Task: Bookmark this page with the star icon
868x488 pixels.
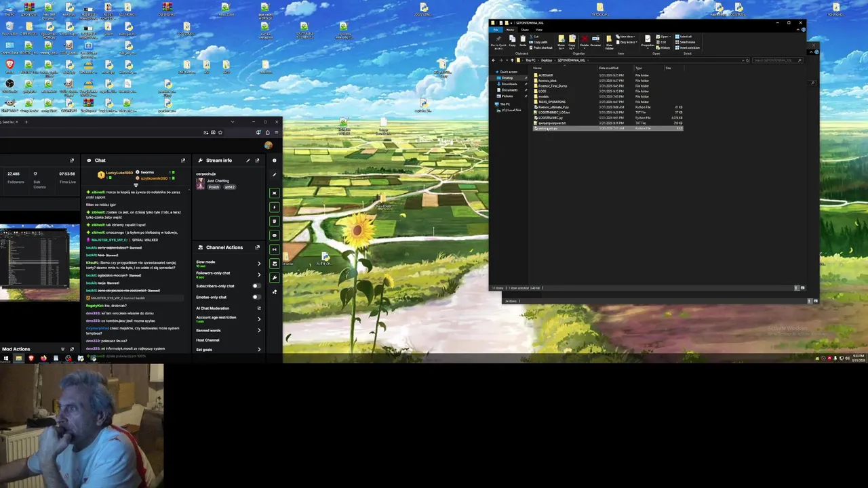Action: (220, 132)
